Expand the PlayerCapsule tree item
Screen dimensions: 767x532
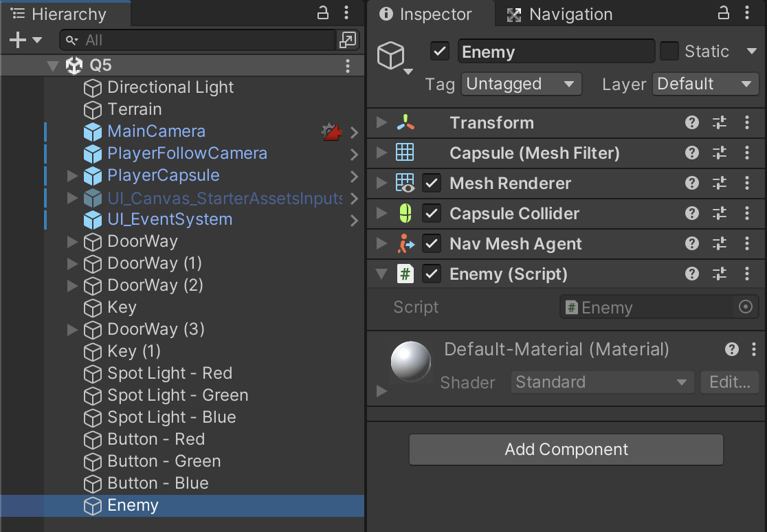(x=72, y=176)
